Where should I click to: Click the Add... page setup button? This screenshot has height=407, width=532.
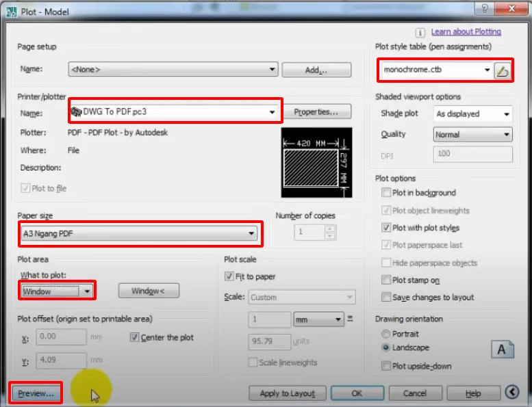click(316, 70)
